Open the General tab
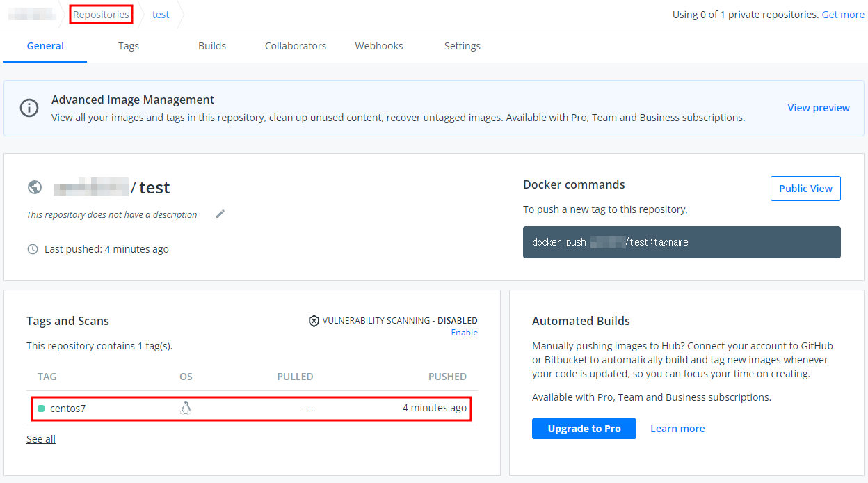Viewport: 868px width, 483px height. [x=45, y=46]
